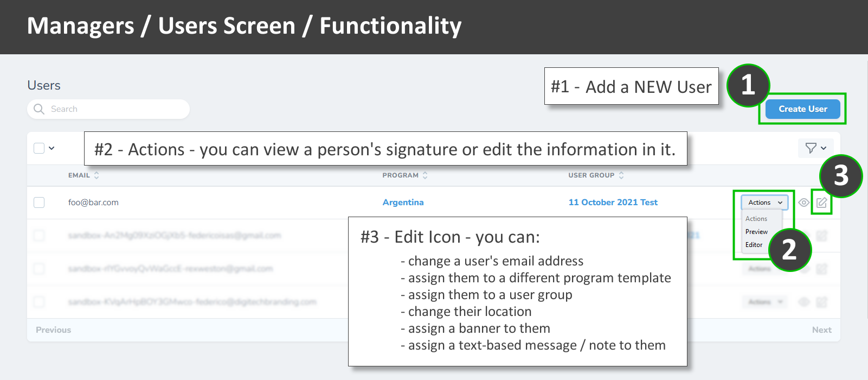Open the Actions dropdown for foo@bar.com
The height and width of the screenshot is (380, 868).
click(764, 202)
